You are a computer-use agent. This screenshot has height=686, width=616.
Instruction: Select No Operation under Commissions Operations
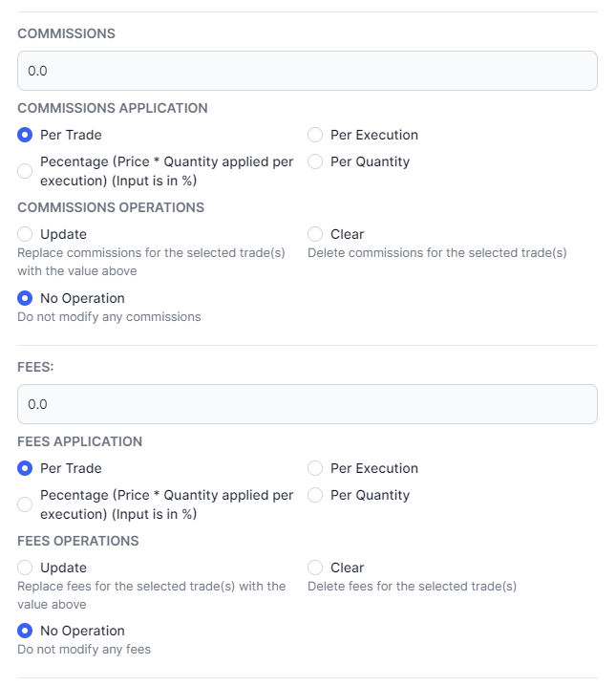pos(26,298)
